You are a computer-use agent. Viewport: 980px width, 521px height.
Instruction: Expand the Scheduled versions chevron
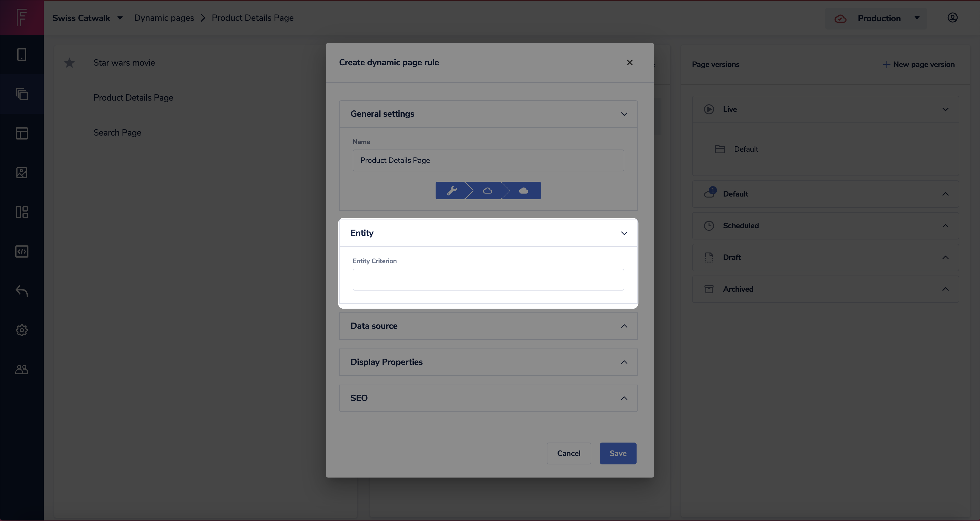(945, 226)
